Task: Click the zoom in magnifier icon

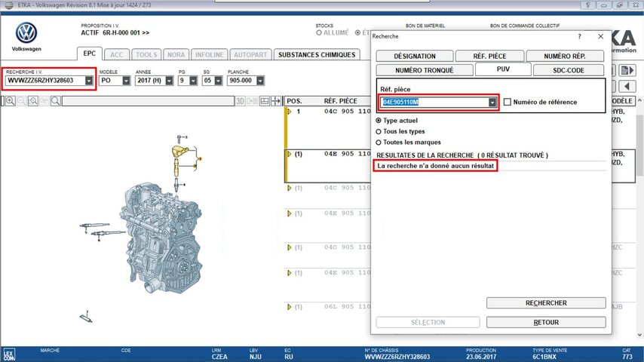Action: (11, 101)
